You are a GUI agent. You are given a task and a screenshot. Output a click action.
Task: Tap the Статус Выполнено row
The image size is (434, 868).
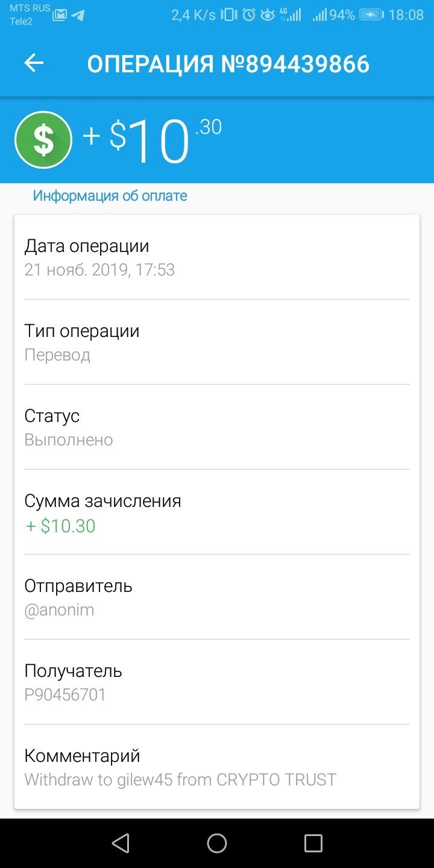[217, 427]
